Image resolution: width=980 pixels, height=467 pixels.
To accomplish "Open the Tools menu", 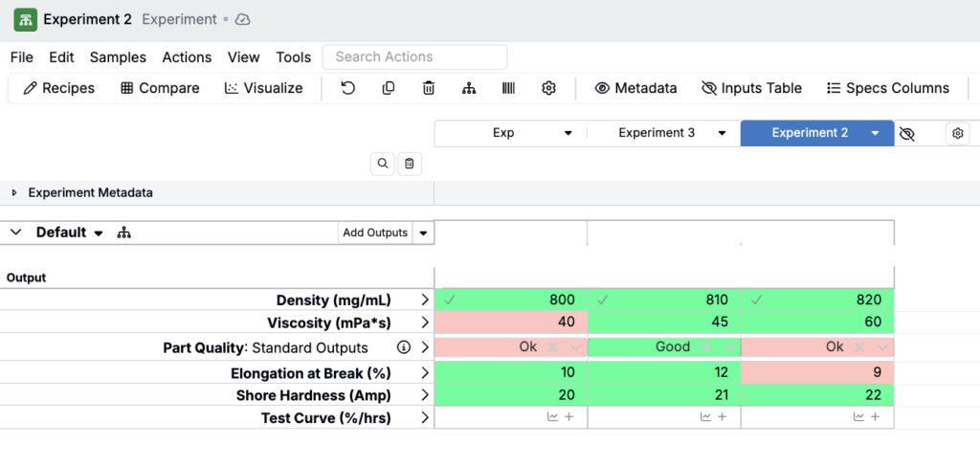I will point(294,57).
